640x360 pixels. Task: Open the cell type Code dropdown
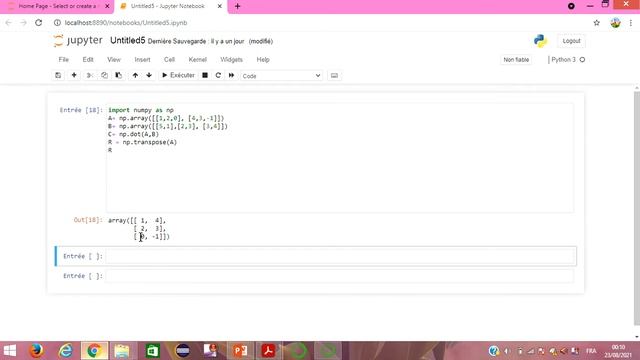pos(281,76)
